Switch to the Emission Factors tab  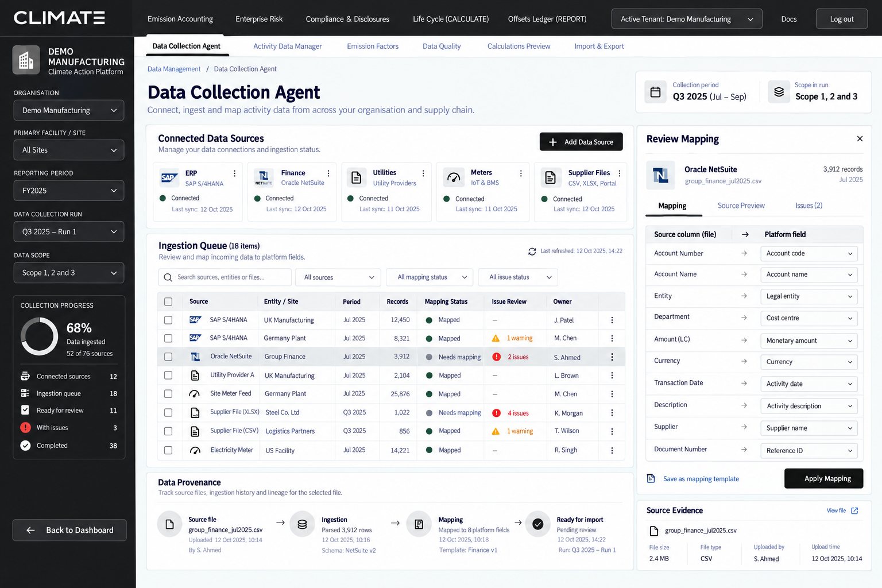click(x=373, y=47)
